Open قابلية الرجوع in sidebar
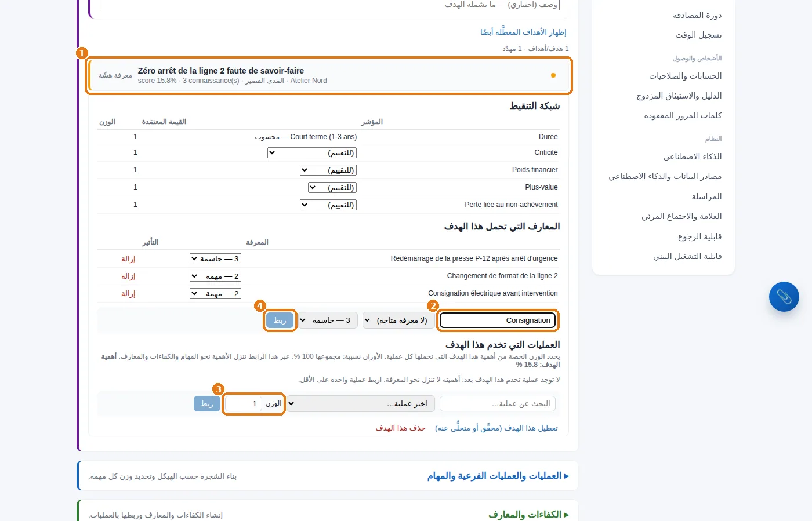The height and width of the screenshot is (521, 812). [x=699, y=236]
